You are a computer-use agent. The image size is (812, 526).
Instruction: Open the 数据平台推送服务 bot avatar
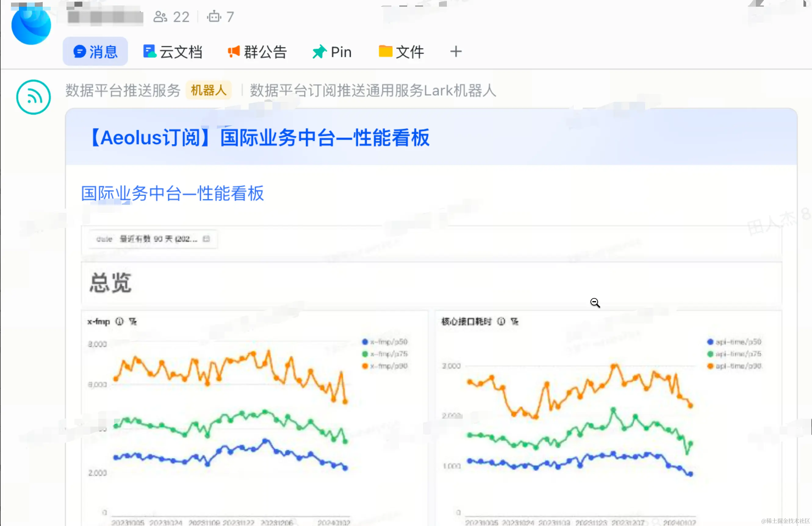[x=34, y=97]
